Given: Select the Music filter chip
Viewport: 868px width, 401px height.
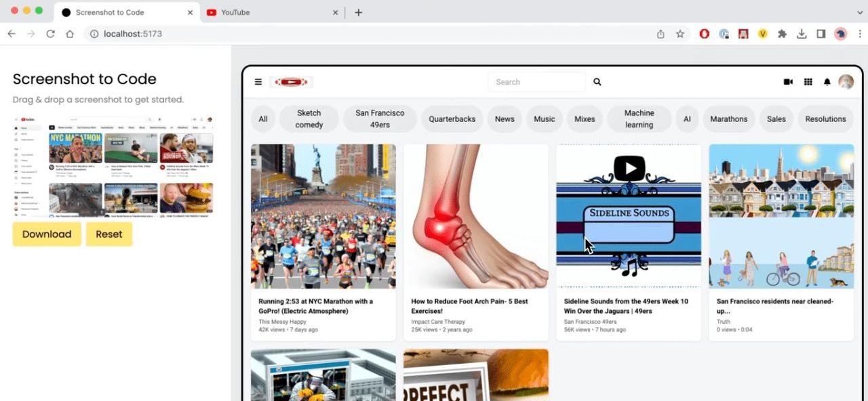Looking at the screenshot, I should tap(544, 119).
